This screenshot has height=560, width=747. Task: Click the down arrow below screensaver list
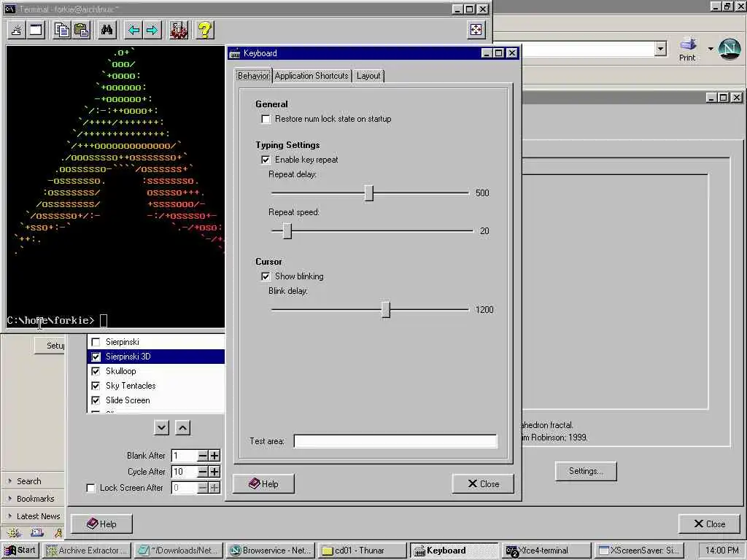pyautogui.click(x=161, y=427)
